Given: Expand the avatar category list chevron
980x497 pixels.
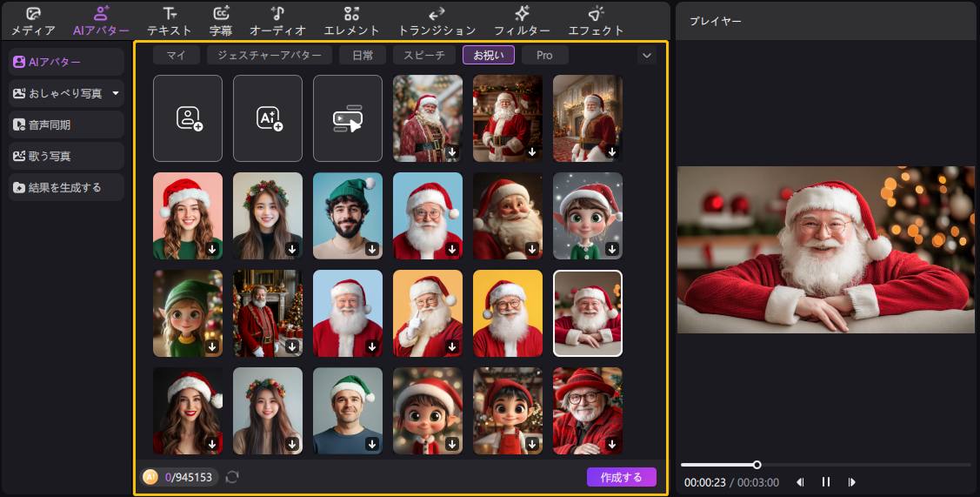Looking at the screenshot, I should point(646,56).
